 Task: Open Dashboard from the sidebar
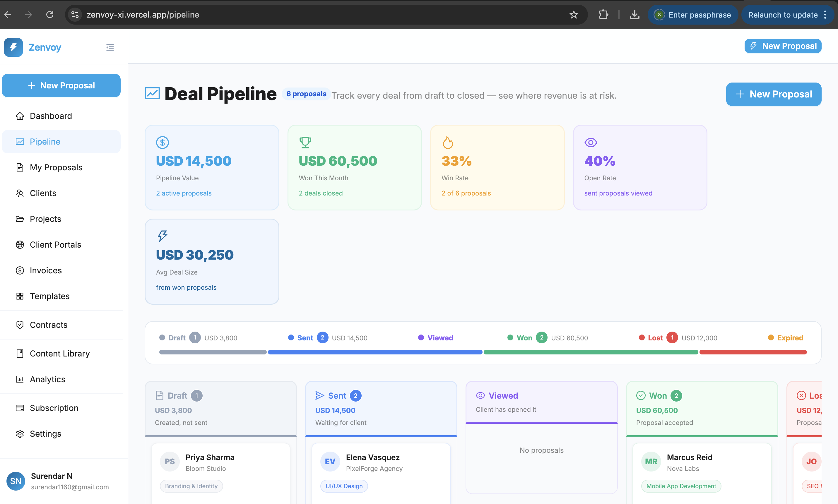pos(51,116)
